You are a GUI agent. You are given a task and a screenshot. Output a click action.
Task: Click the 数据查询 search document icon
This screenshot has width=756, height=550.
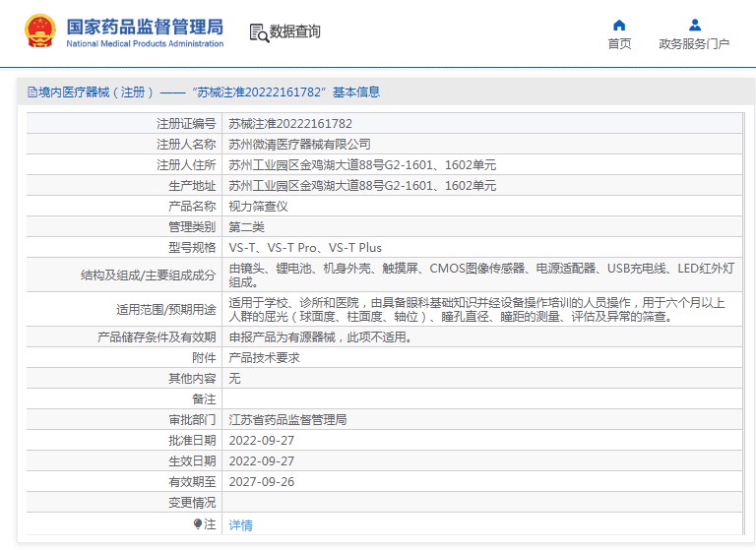(259, 32)
